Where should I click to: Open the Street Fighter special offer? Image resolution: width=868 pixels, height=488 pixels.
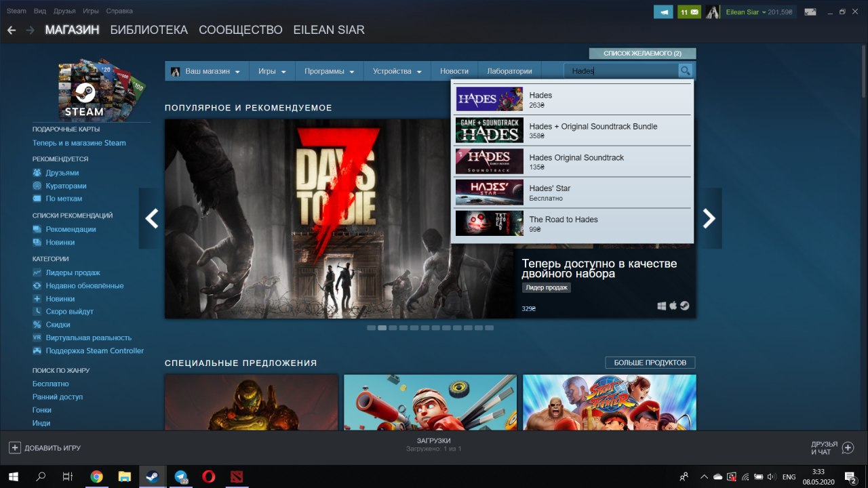610,403
